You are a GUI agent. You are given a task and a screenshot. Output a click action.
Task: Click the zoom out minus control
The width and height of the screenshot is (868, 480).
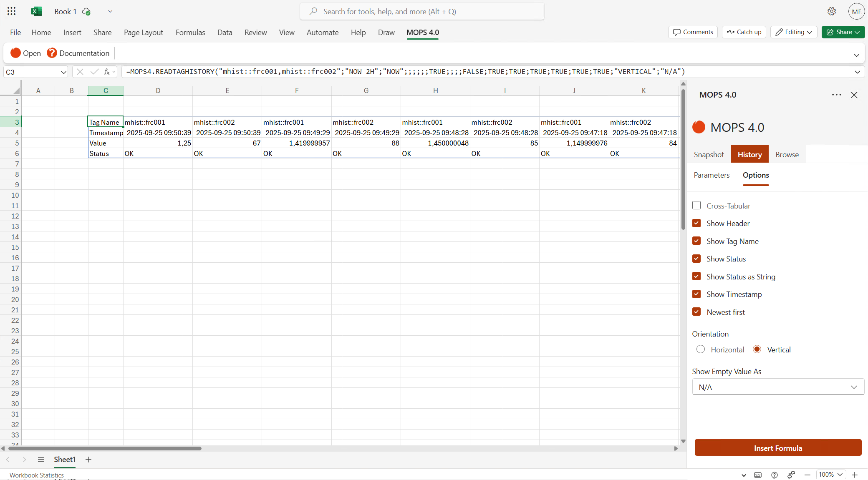(807, 475)
